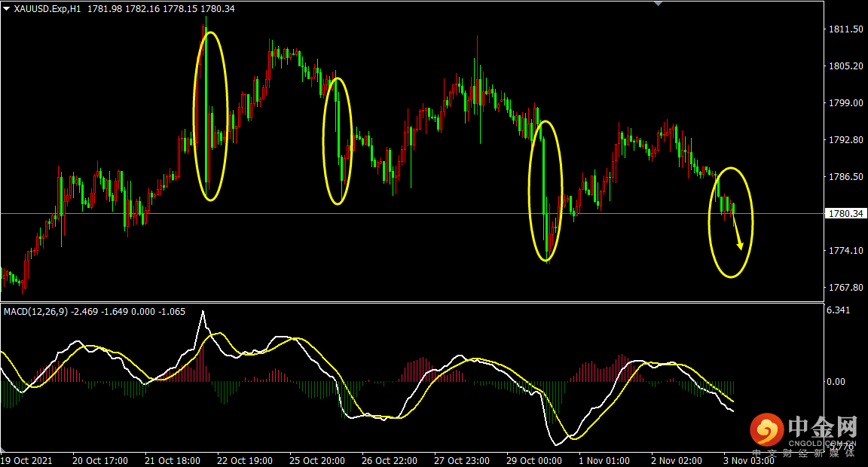868x467 pixels.
Task: Click the 1 Nov 01:00 time label
Action: [604, 460]
